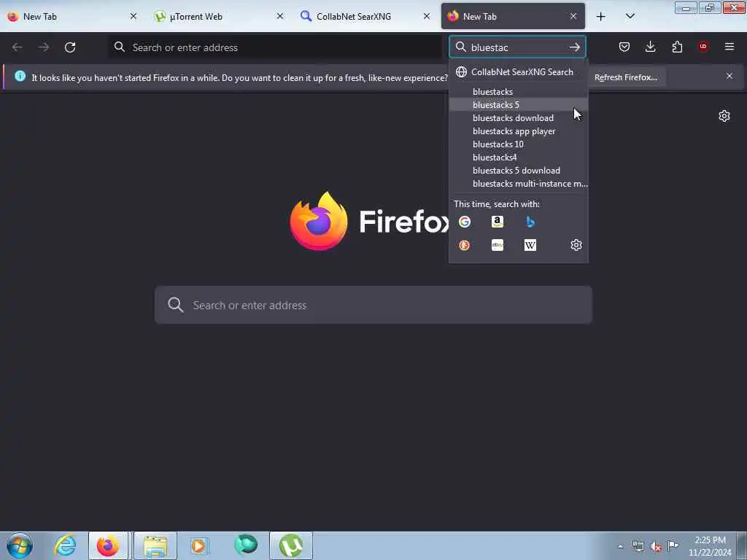This screenshot has width=747, height=560.
Task: Click the center page search box
Action: click(373, 306)
